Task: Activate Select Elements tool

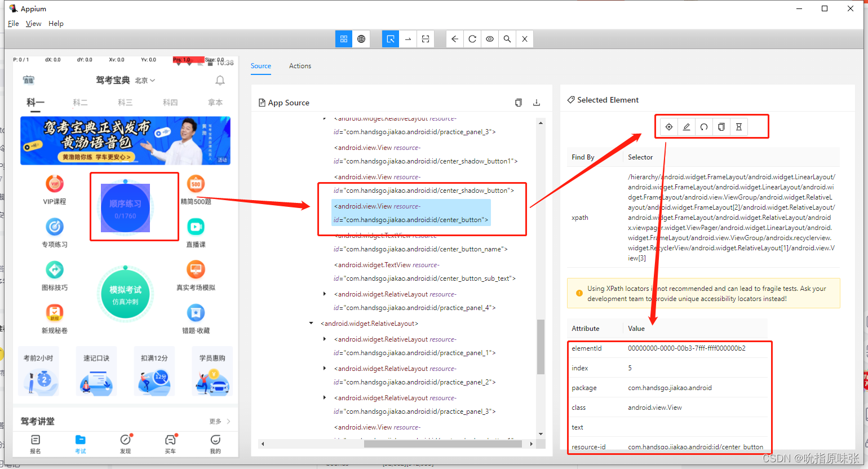Action: (x=390, y=39)
